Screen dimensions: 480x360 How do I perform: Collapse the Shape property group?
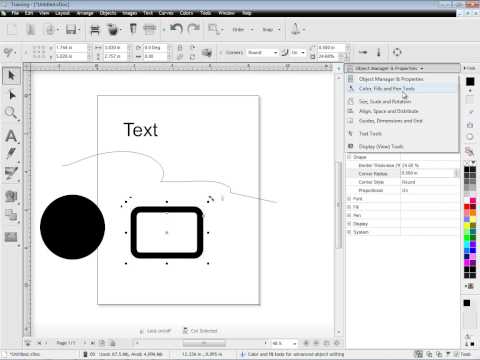[349, 157]
